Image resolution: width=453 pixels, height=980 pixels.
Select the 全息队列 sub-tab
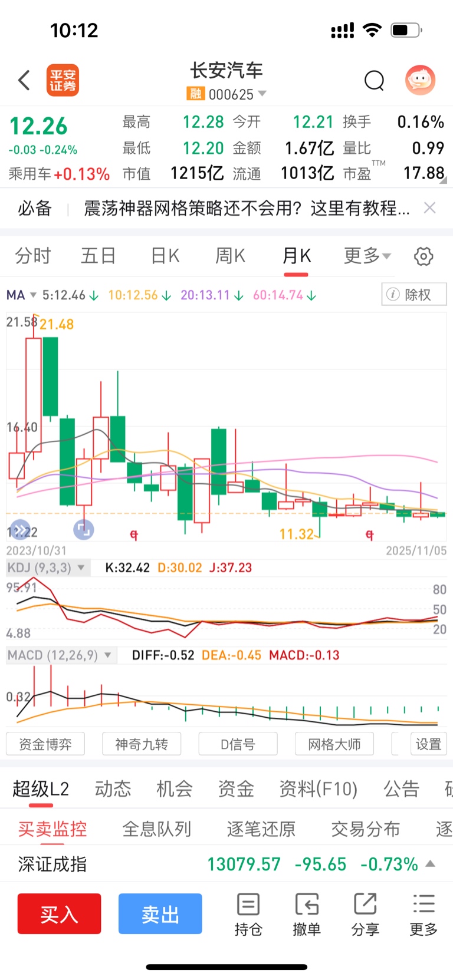(x=157, y=829)
